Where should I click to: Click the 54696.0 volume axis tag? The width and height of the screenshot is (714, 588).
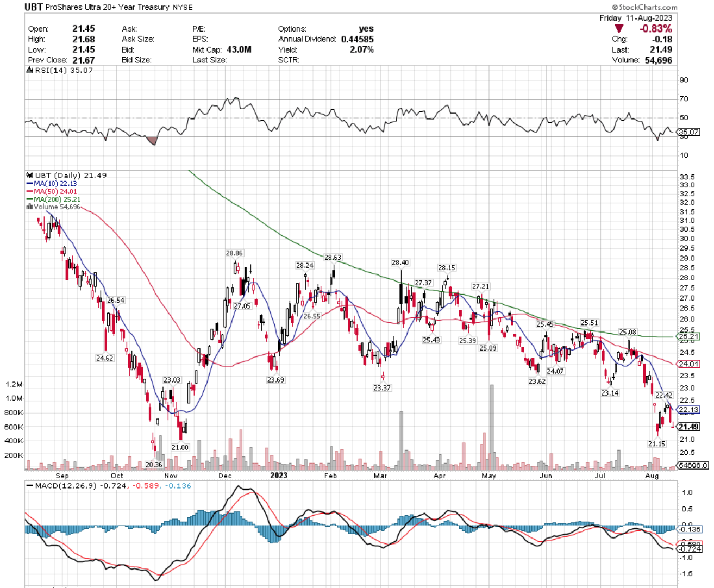[693, 466]
